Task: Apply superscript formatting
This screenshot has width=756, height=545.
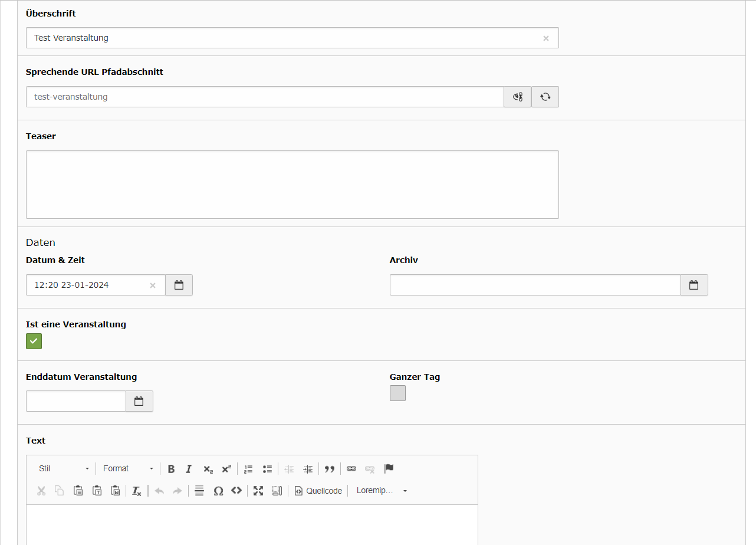Action: click(x=226, y=469)
